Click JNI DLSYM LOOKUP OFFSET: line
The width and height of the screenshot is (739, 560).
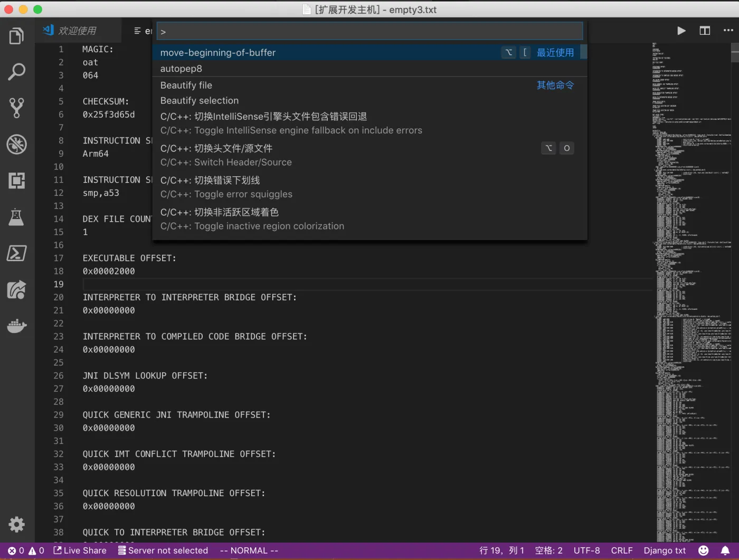(x=145, y=376)
